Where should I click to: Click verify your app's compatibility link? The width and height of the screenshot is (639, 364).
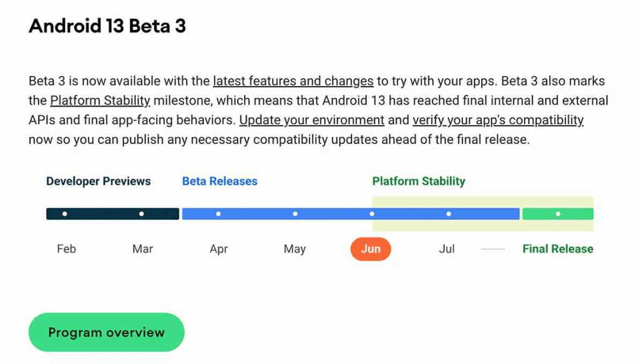(x=498, y=120)
